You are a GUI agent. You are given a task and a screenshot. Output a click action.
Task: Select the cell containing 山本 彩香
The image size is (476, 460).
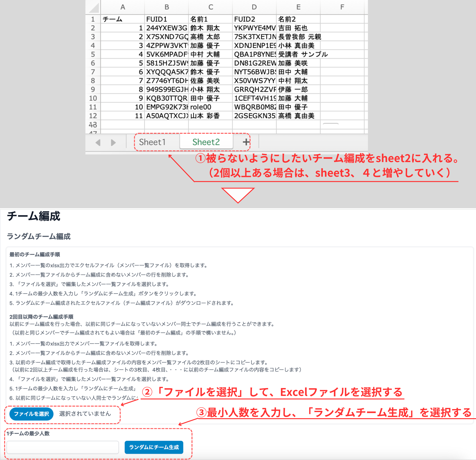point(210,116)
